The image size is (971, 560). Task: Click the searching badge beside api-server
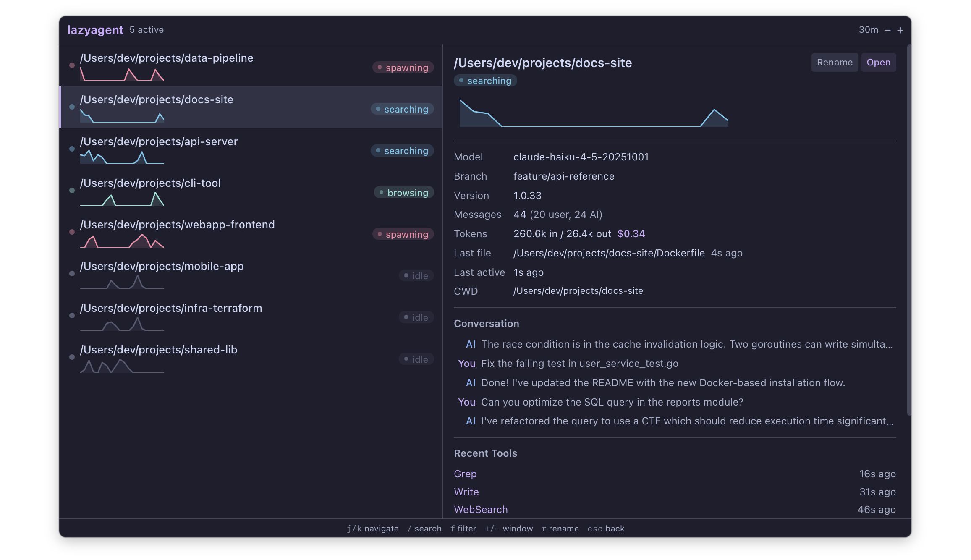coord(401,150)
